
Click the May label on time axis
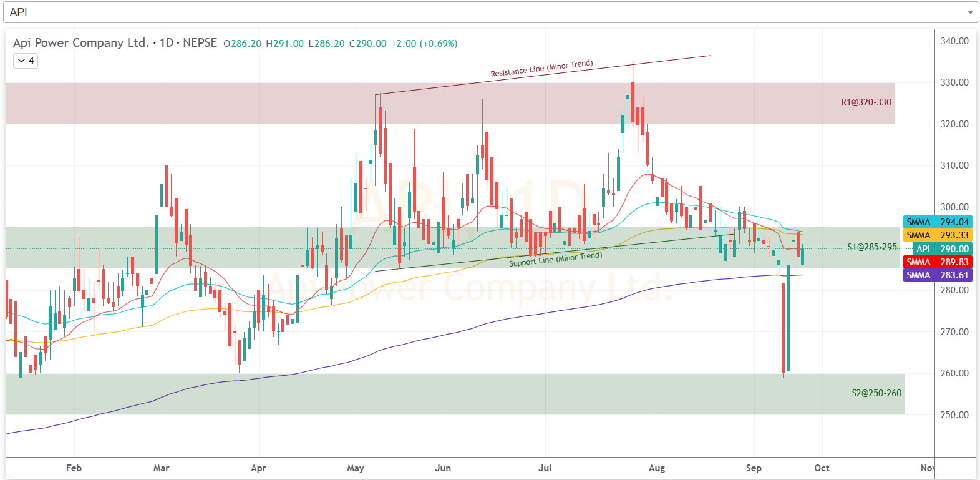point(356,468)
